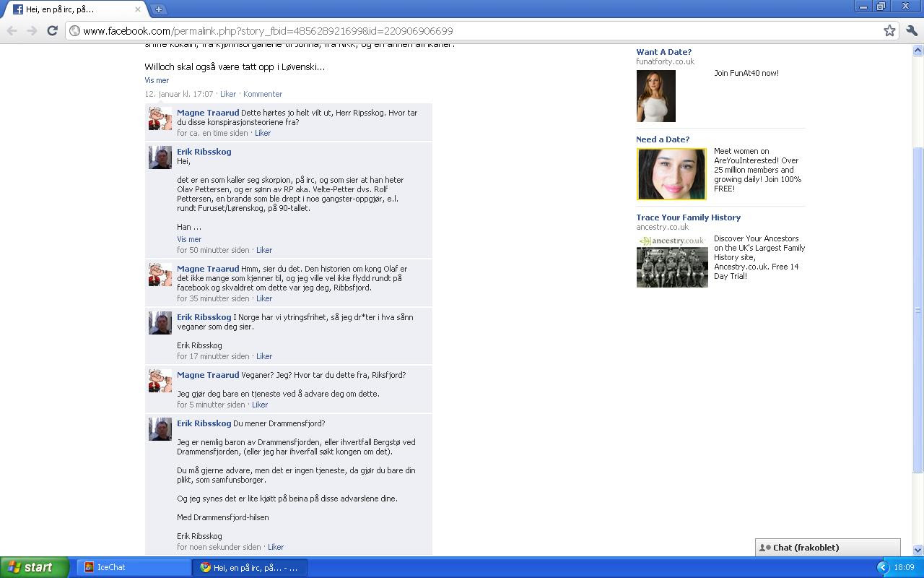Open Erik Ribsskog name in 'I Norge har vi' comment

click(x=204, y=317)
